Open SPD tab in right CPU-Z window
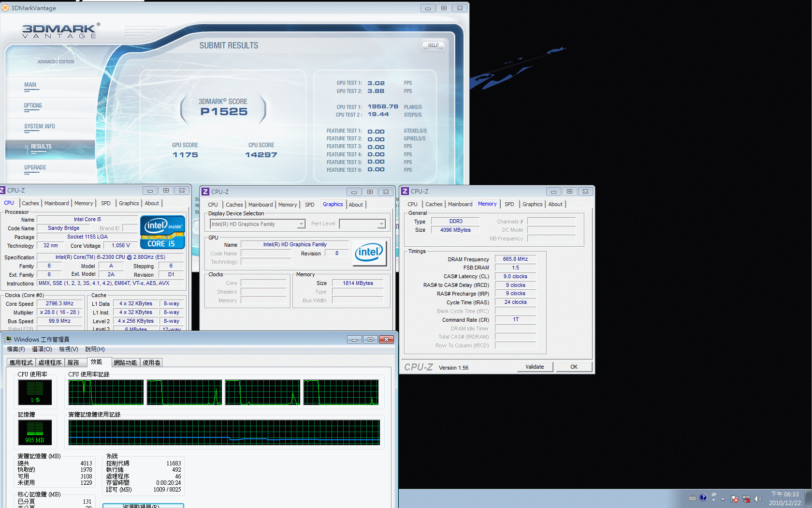This screenshot has width=812, height=508. tap(509, 204)
